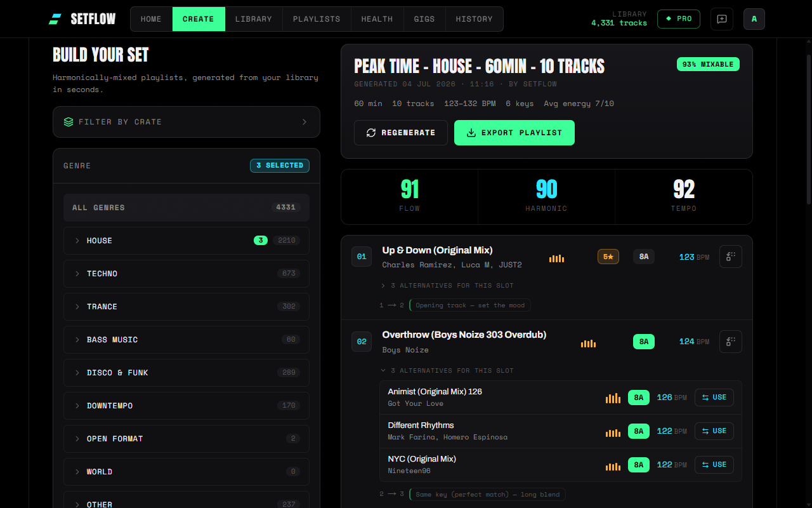Click the track options icon for Up & Down

click(731, 257)
